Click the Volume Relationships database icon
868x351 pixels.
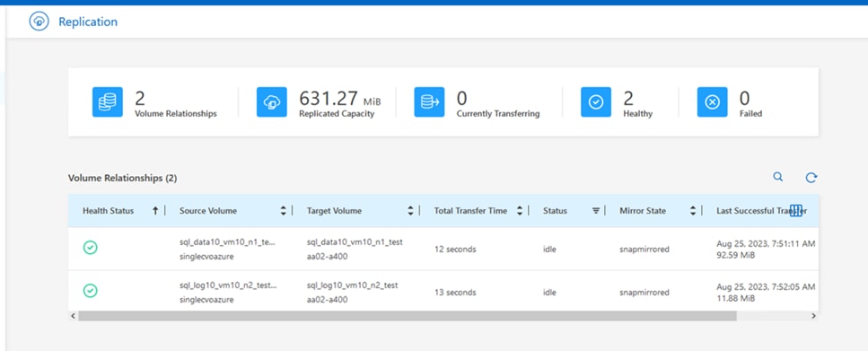(x=108, y=101)
